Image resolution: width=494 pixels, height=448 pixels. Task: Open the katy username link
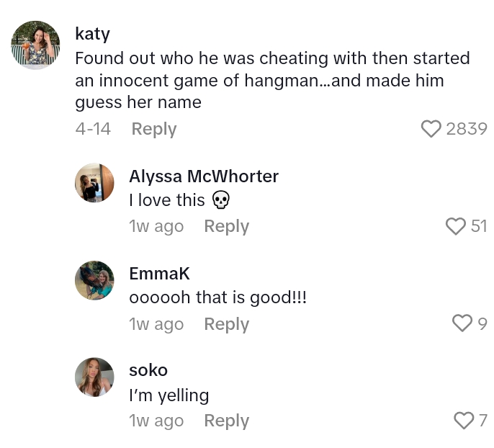pyautogui.click(x=92, y=34)
